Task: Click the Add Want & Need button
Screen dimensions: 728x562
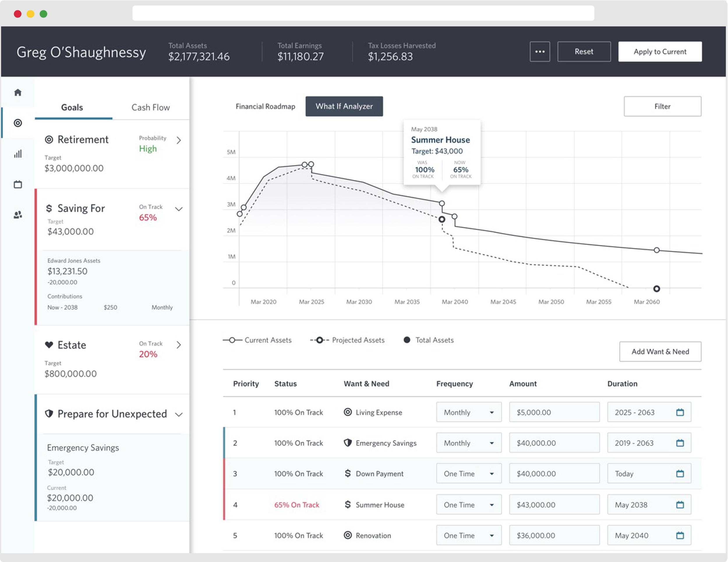Action: click(x=660, y=352)
